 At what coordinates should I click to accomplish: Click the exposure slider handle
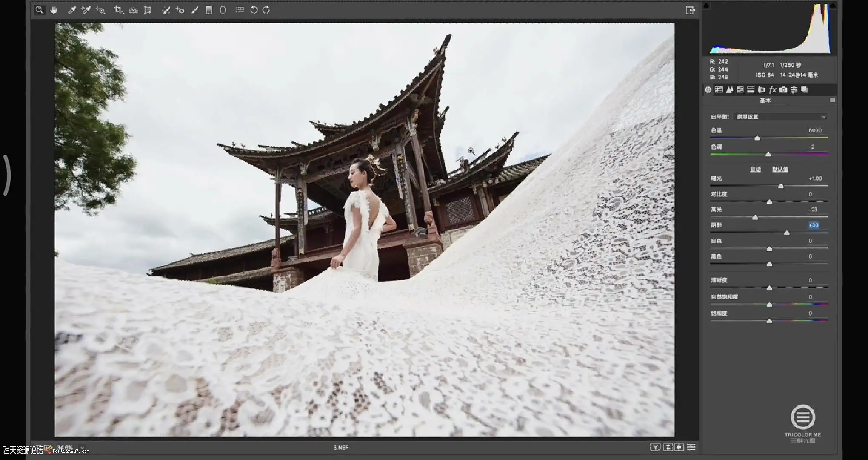pos(781,186)
